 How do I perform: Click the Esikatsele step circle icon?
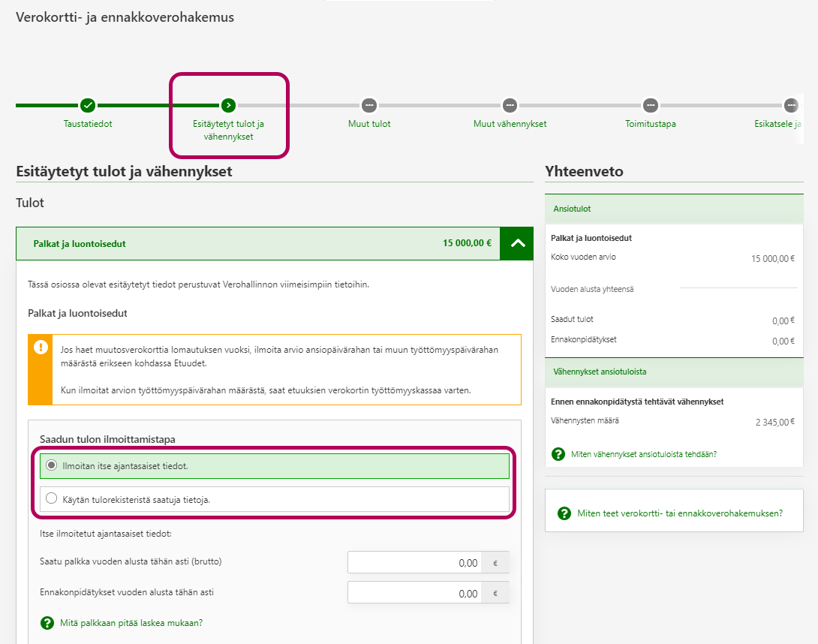click(x=791, y=105)
